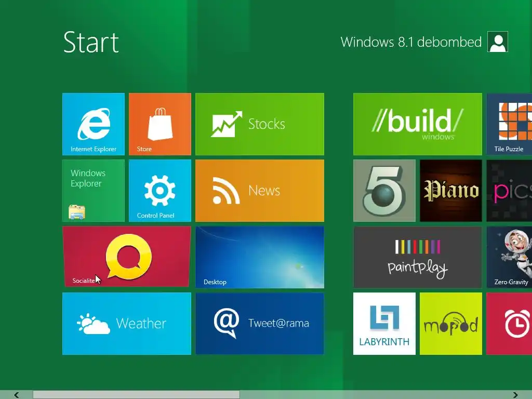Open the Weather tile

[x=127, y=324]
